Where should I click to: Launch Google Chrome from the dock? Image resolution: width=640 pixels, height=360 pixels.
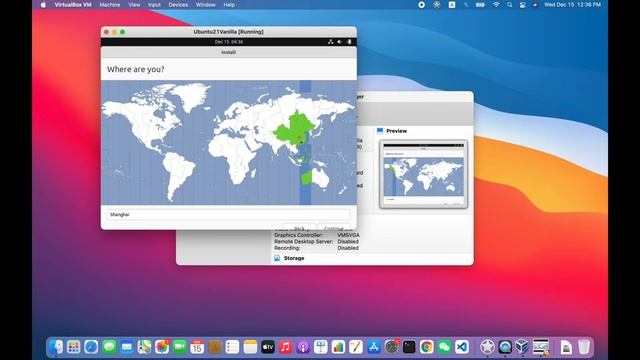click(427, 347)
